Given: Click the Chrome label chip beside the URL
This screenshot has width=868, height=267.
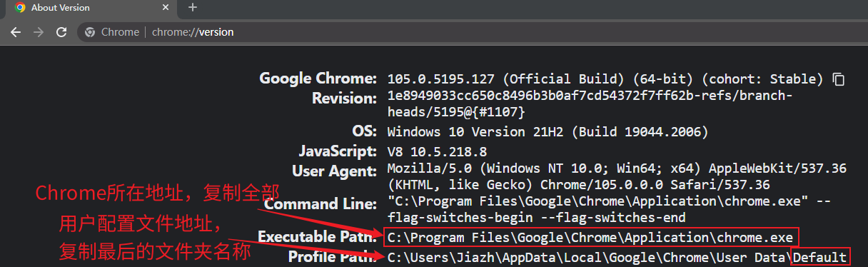Looking at the screenshot, I should tap(120, 32).
